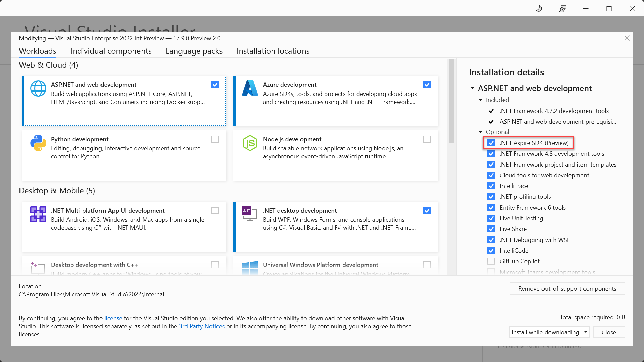Open the license link

113,318
